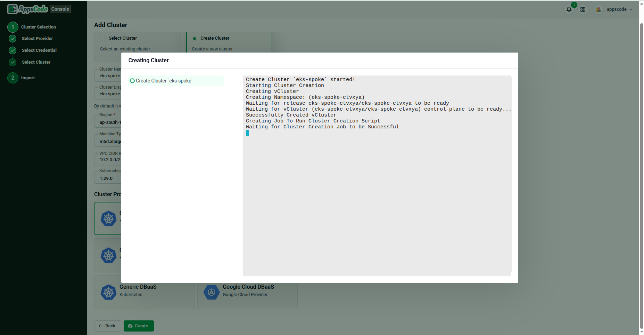
Task: Click the AppsCode logo icon
Action: 13,9
